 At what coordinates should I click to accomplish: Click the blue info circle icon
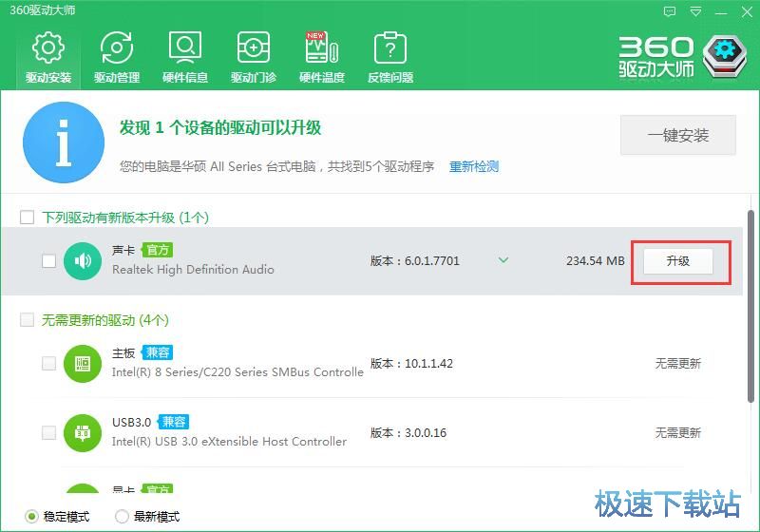pos(64,142)
